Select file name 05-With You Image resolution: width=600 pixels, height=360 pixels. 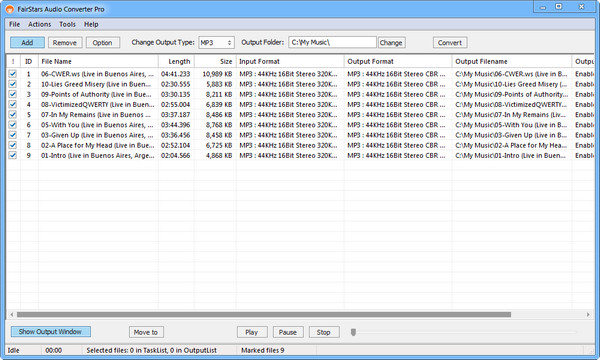coord(97,125)
